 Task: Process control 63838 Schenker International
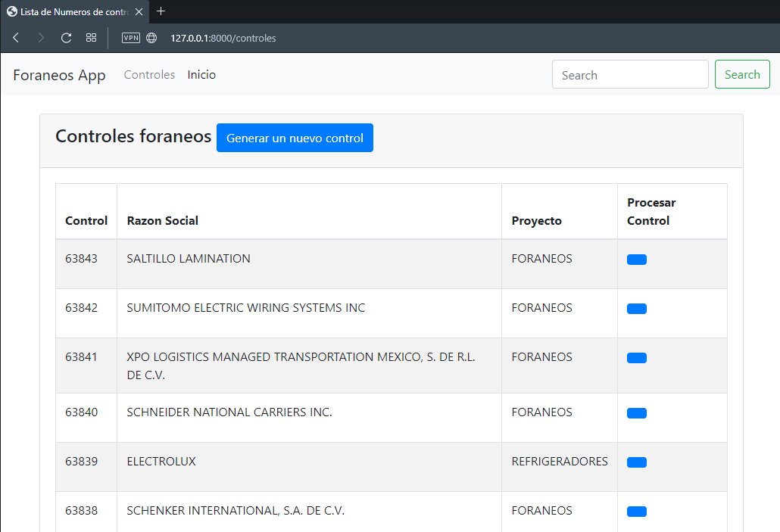pyautogui.click(x=636, y=512)
